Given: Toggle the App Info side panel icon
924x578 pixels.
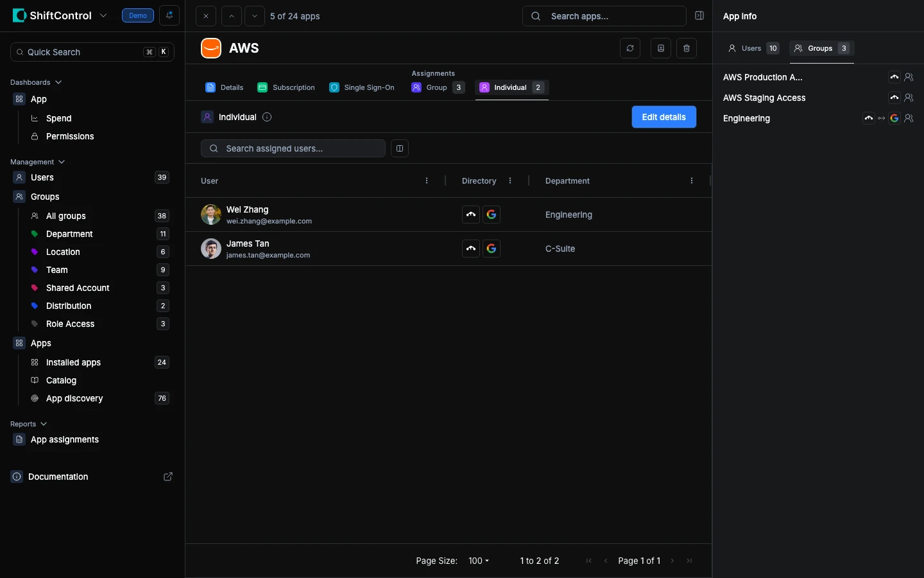Looking at the screenshot, I should point(699,15).
